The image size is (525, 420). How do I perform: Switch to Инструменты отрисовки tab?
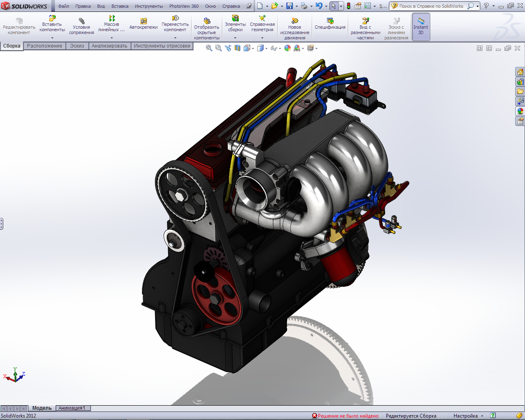click(162, 46)
